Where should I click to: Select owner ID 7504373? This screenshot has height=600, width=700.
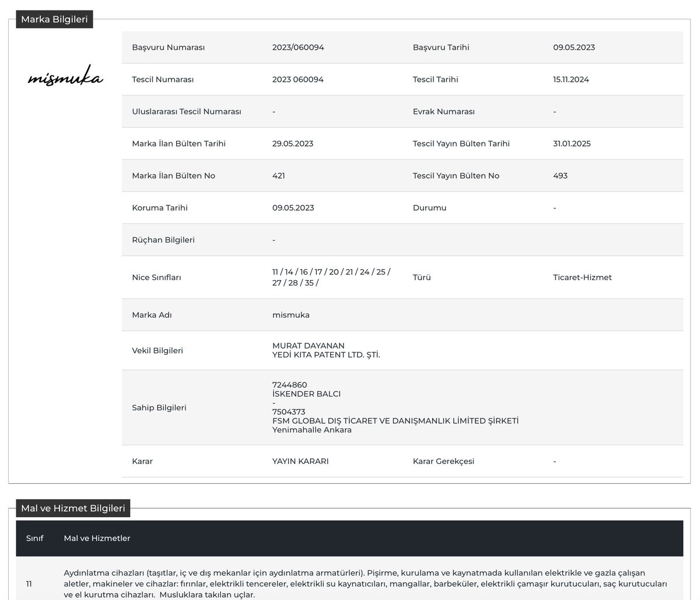289,412
